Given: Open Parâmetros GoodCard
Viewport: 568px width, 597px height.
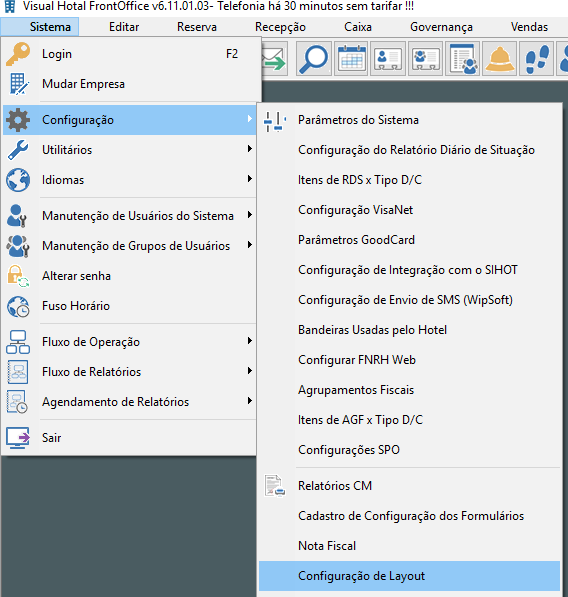Looking at the screenshot, I should pyautogui.click(x=409, y=240).
